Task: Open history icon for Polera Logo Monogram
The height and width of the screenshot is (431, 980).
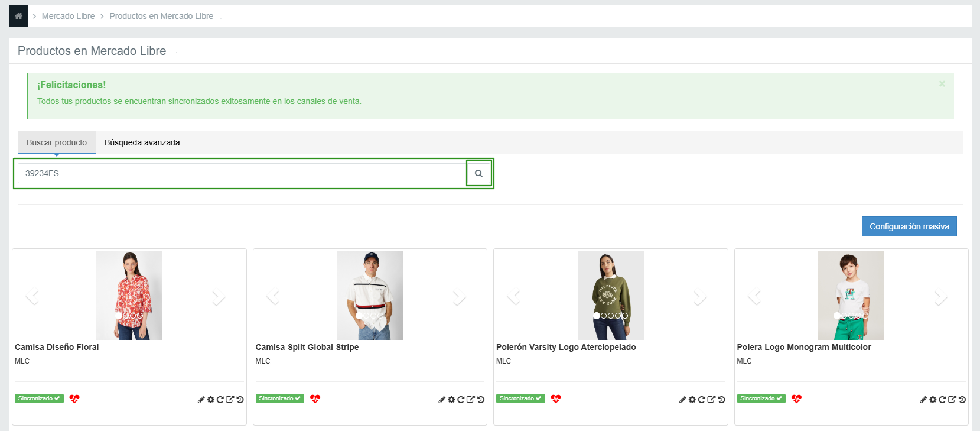Action: (x=962, y=400)
